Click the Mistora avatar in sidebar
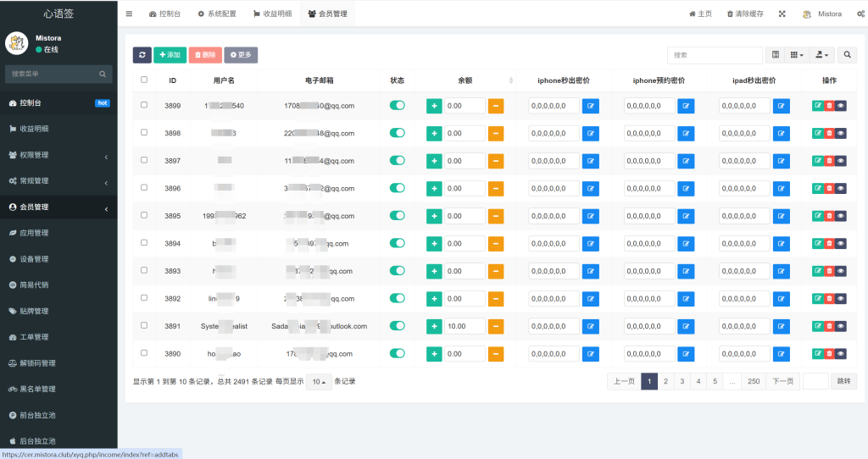 click(x=17, y=43)
